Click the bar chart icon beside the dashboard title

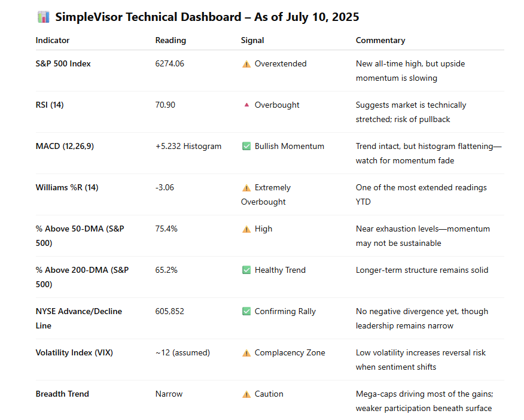click(x=43, y=17)
